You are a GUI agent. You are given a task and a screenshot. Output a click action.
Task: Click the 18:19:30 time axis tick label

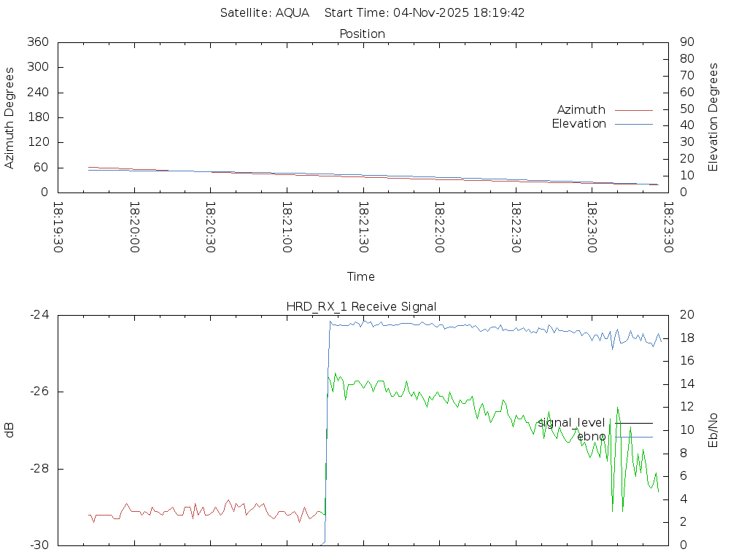point(58,227)
